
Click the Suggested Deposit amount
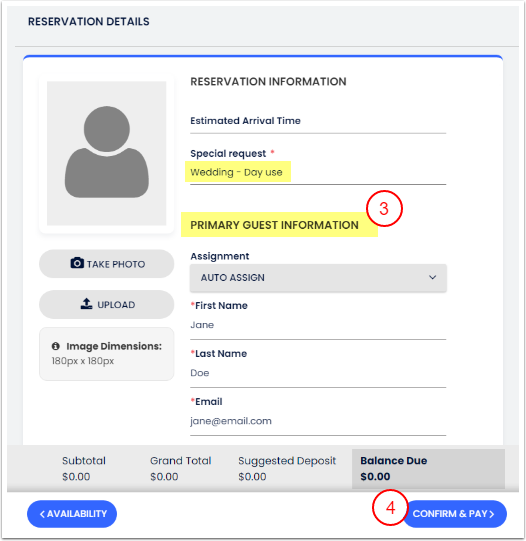[252, 477]
